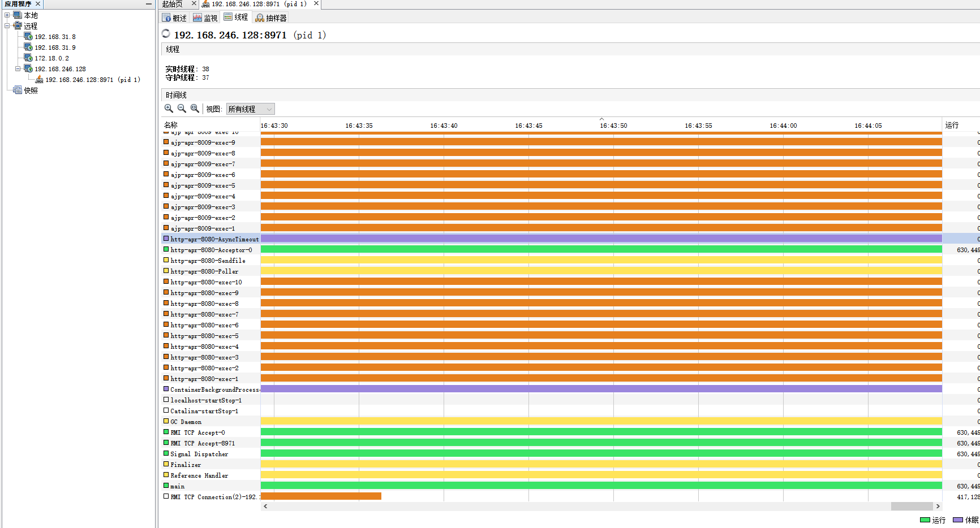Click the zoom out magnifier icon
This screenshot has width=980, height=528.
click(182, 109)
